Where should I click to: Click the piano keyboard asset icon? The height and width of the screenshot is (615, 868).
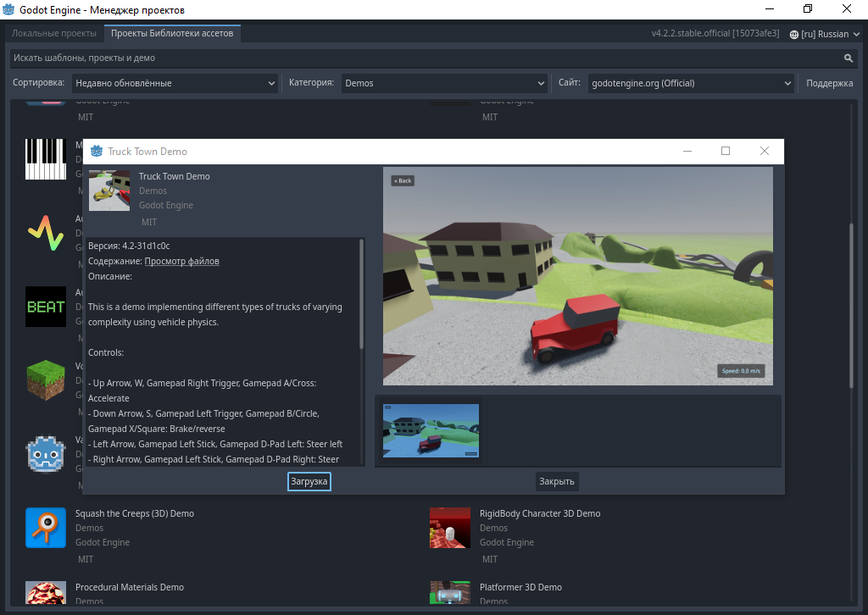(46, 159)
